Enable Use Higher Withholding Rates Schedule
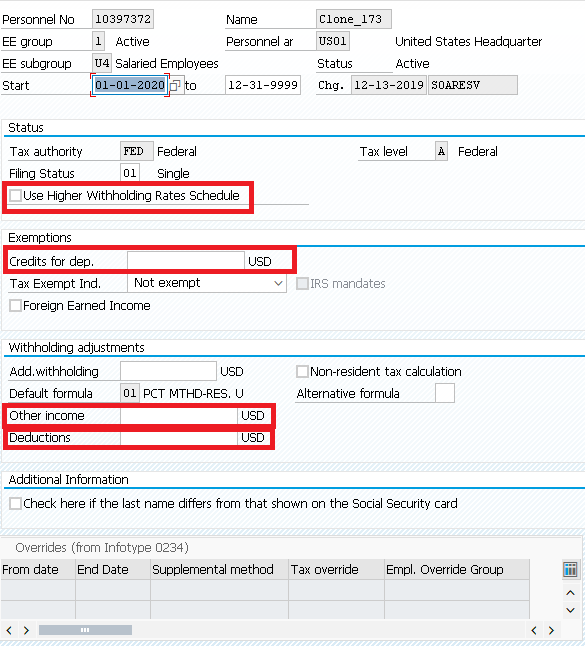 pyautogui.click(x=16, y=195)
